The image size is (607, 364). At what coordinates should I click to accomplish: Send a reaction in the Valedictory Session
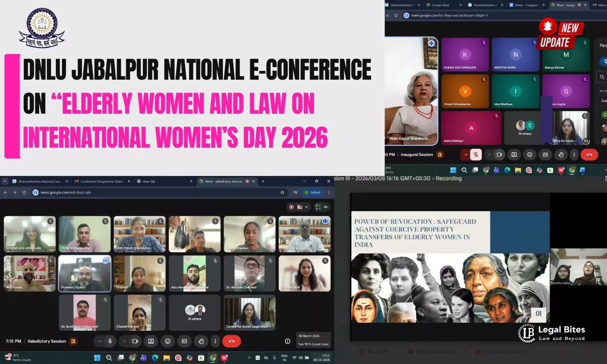click(x=168, y=341)
